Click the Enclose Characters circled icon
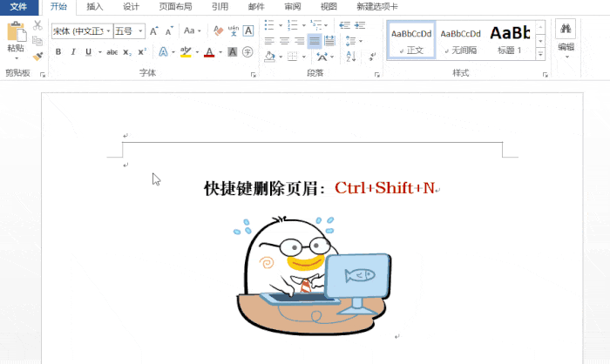This screenshot has height=364, width=610. [247, 51]
